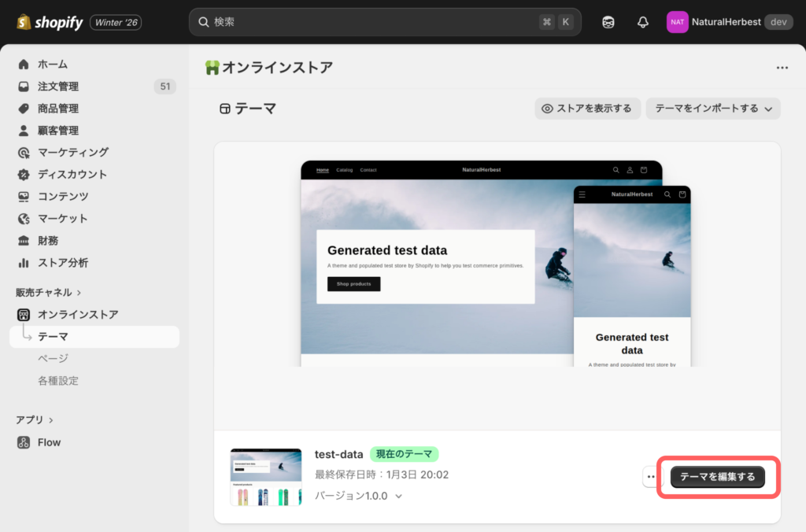This screenshot has width=806, height=532.
Task: Open three-dot menu beside テーマを編集する
Action: [651, 477]
